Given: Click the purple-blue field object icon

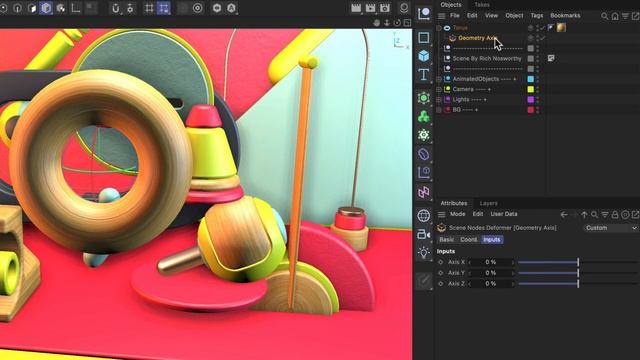Looking at the screenshot, I should 424,173.
